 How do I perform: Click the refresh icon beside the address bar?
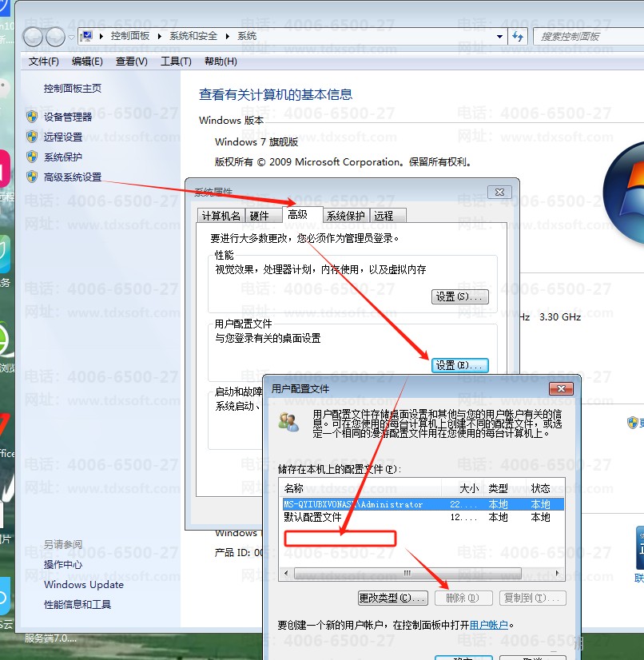coord(518,36)
